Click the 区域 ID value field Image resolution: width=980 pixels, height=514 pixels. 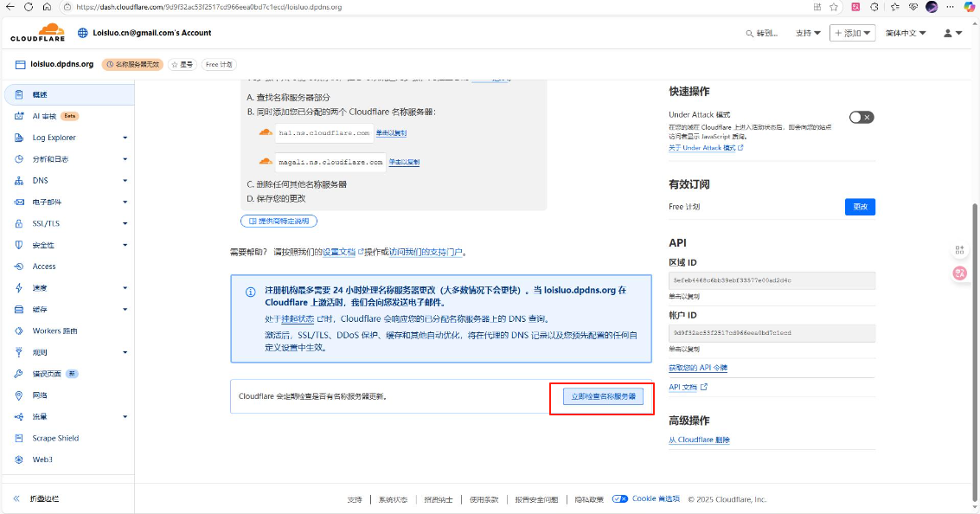coord(772,280)
